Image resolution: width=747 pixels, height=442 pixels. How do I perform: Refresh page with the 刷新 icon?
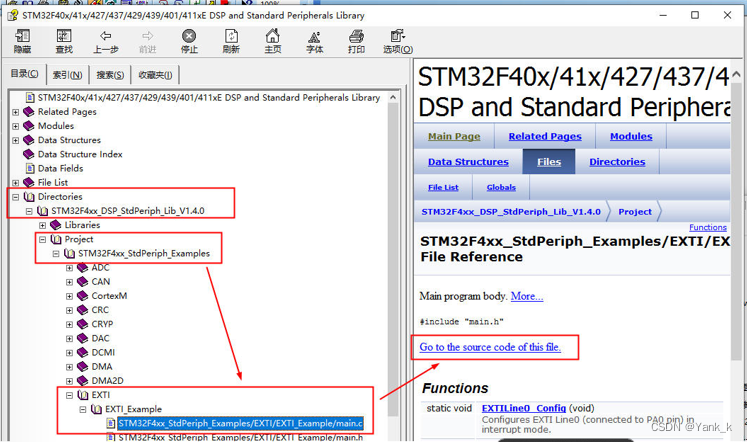pyautogui.click(x=231, y=36)
